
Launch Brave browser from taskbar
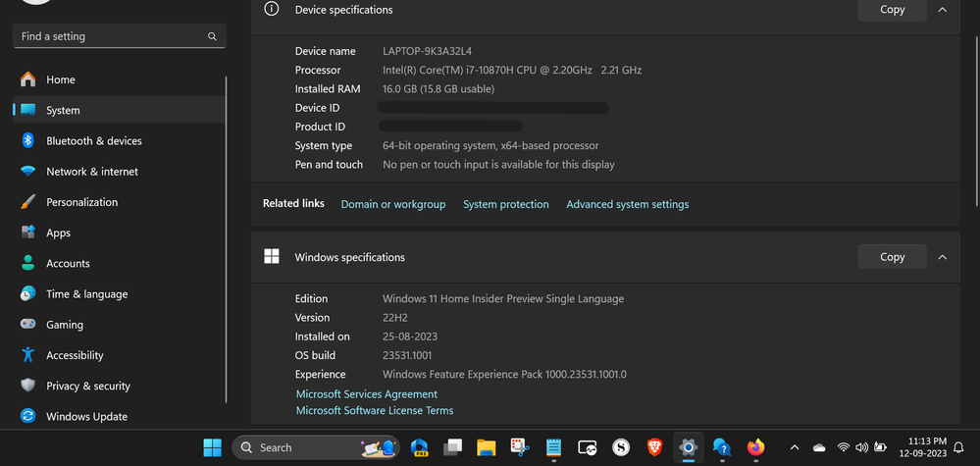click(x=654, y=447)
